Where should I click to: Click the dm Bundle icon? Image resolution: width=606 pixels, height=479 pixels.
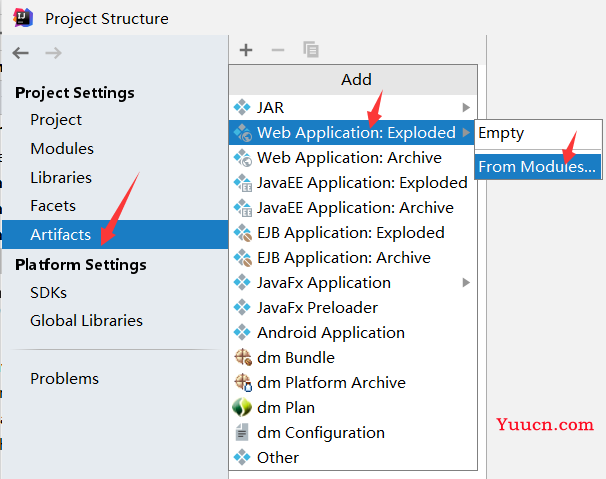[243, 357]
